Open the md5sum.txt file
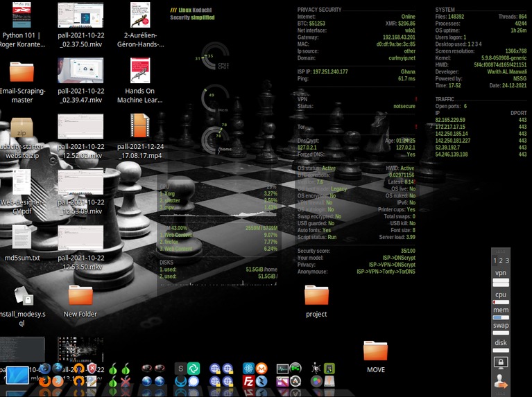 click(22, 238)
